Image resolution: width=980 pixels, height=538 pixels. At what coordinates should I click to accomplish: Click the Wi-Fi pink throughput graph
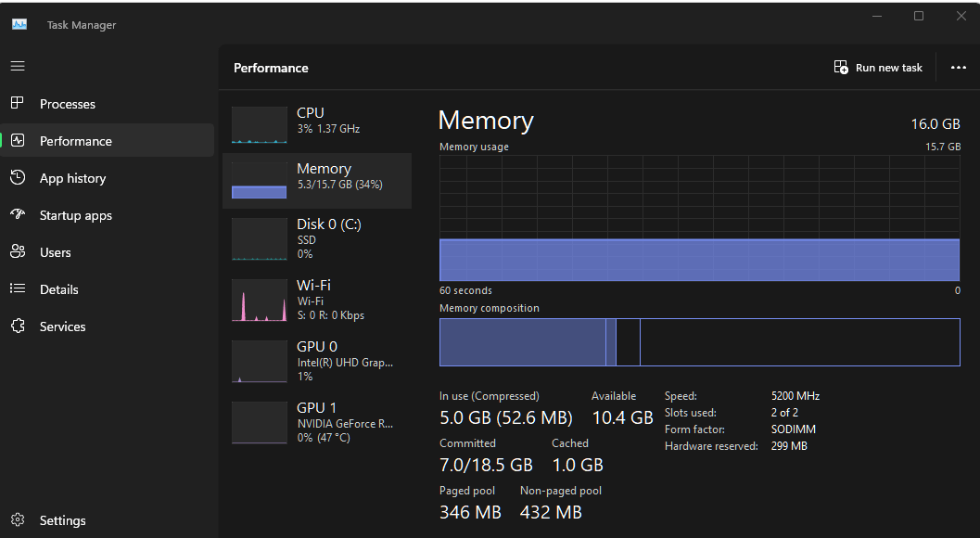(260, 300)
